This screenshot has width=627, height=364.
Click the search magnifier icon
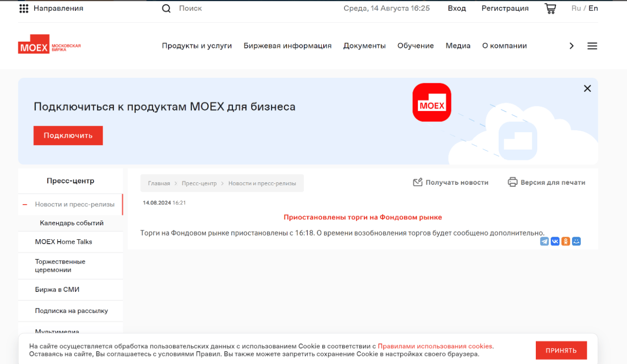[166, 8]
